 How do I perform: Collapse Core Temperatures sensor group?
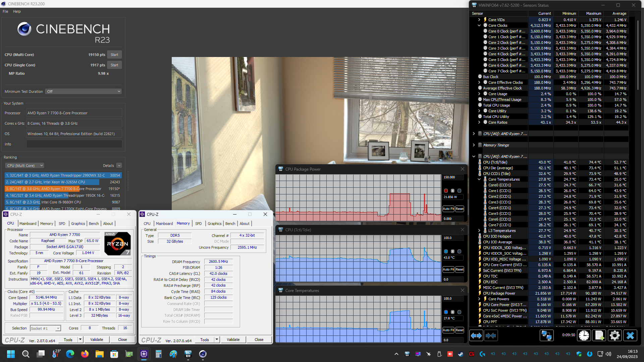click(479, 179)
